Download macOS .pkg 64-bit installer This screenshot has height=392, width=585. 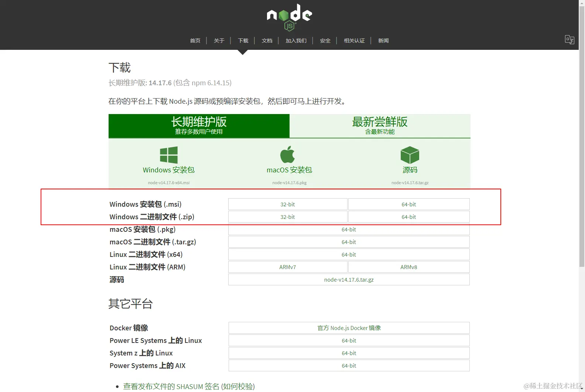click(x=349, y=229)
